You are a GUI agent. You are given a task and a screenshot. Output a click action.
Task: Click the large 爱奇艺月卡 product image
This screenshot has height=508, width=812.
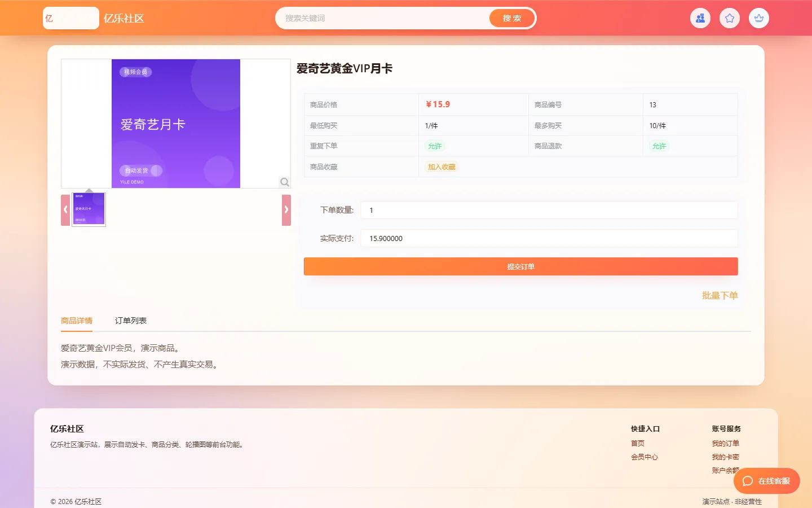176,124
